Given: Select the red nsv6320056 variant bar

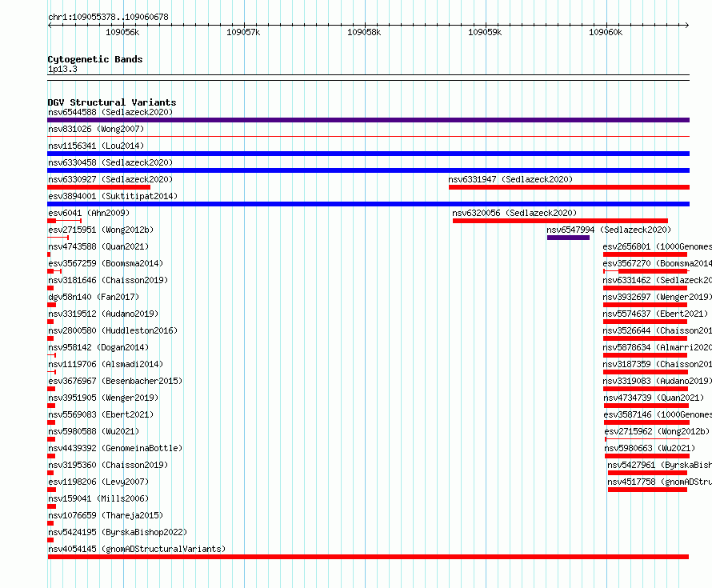Looking at the screenshot, I should [x=560, y=221].
